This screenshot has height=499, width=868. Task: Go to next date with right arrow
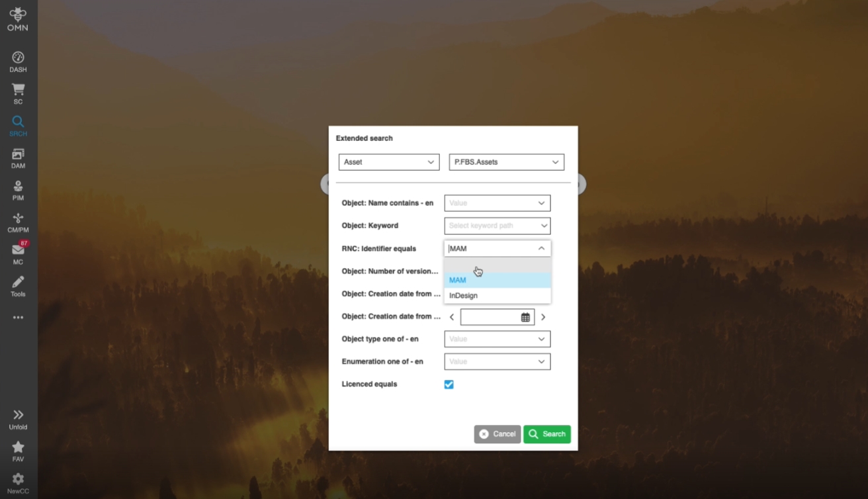tap(543, 318)
